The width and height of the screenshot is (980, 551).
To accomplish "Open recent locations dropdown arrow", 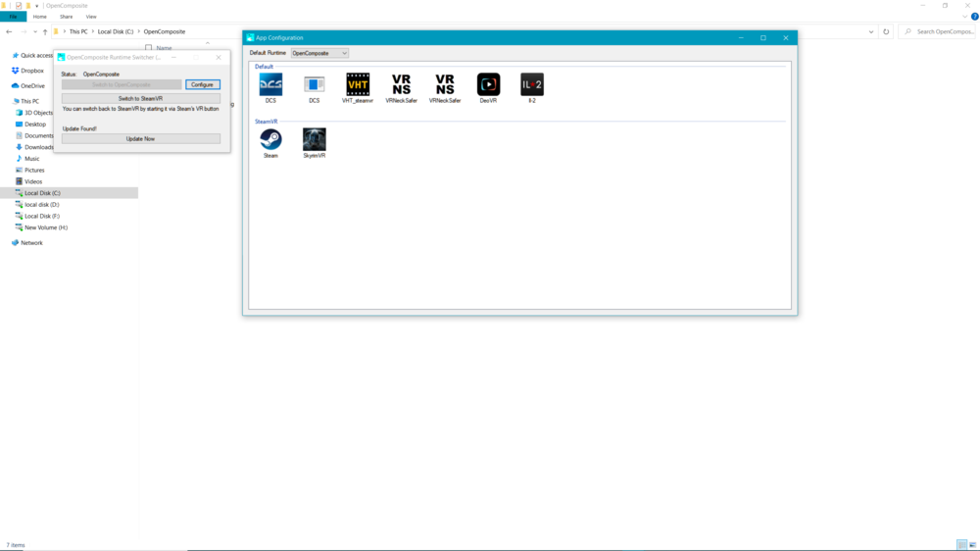I will coord(35,31).
